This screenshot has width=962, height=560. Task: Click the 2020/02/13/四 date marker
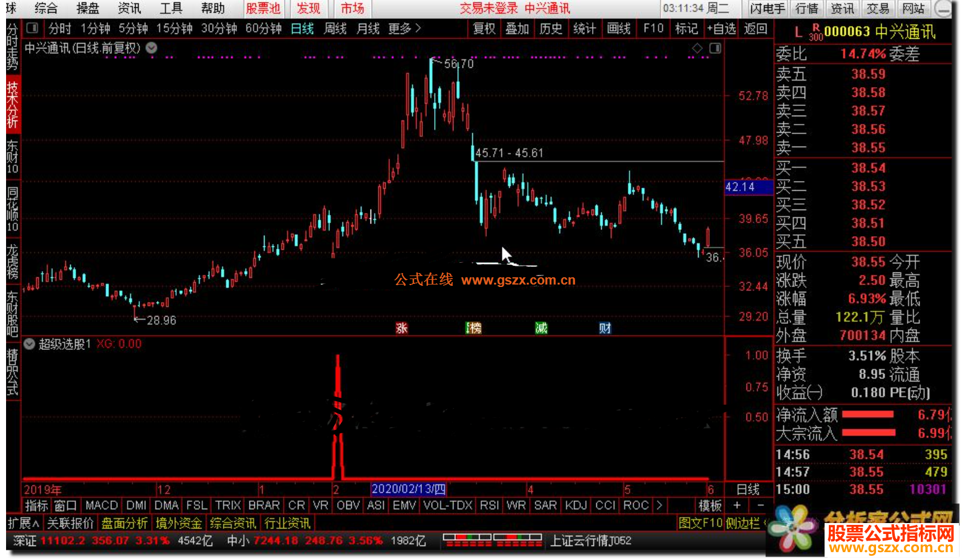(408, 489)
